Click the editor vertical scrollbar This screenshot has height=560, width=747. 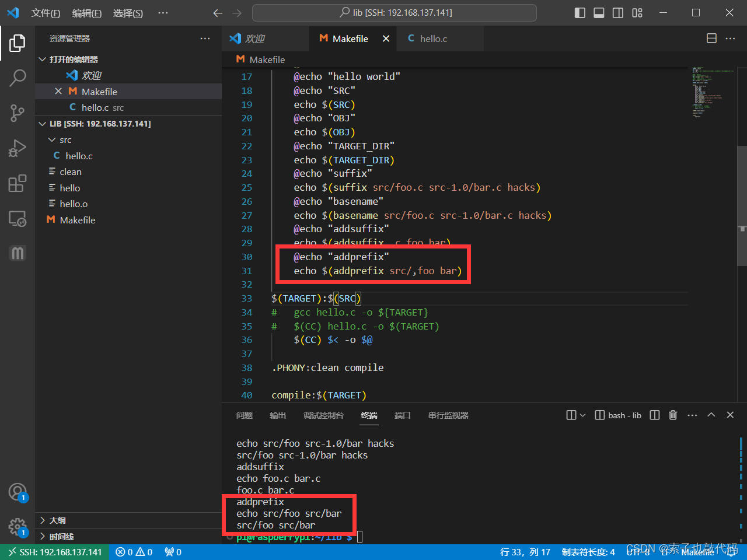click(x=742, y=205)
